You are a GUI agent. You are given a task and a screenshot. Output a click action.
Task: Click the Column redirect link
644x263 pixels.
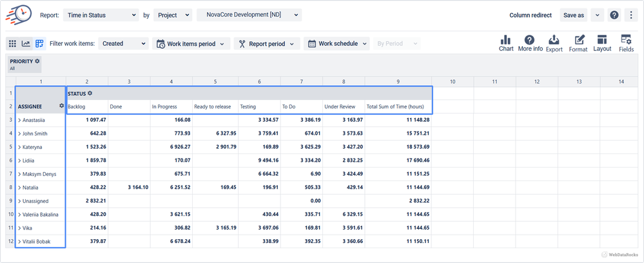point(530,15)
